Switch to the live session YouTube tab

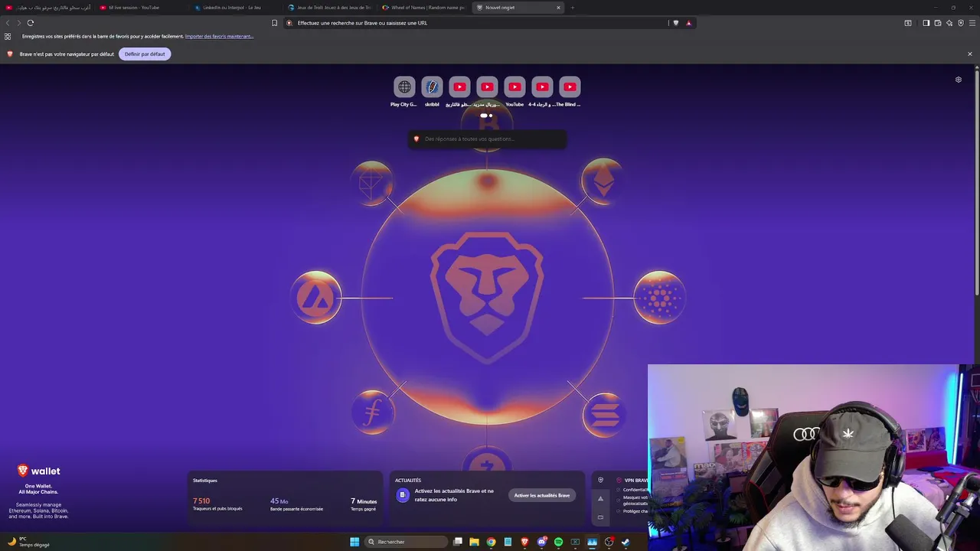[x=140, y=8]
